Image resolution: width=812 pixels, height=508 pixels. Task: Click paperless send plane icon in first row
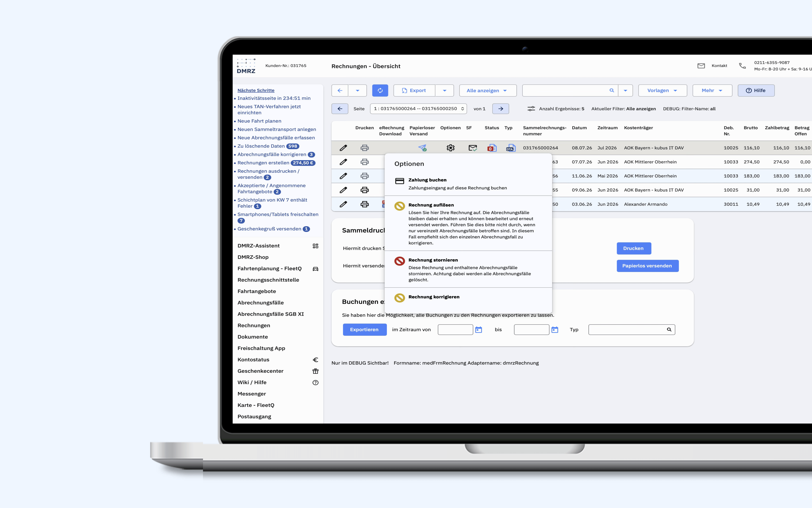pyautogui.click(x=422, y=148)
